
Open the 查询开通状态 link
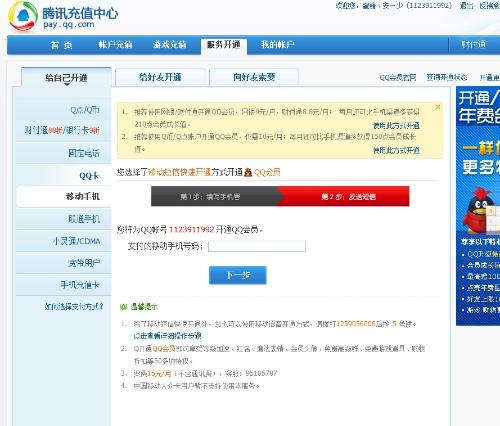[447, 77]
